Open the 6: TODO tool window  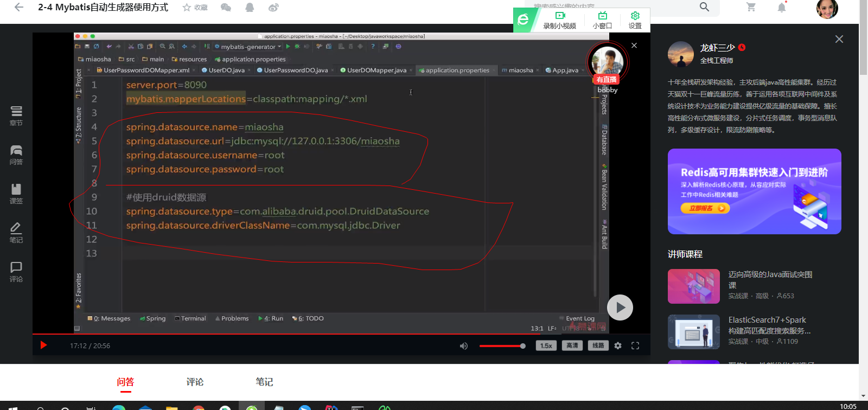pyautogui.click(x=308, y=318)
